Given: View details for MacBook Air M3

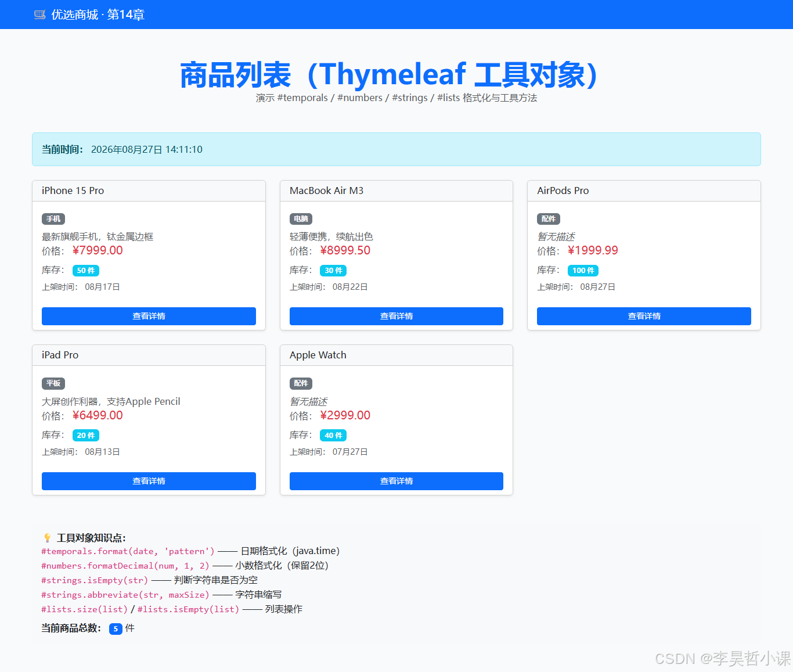Looking at the screenshot, I should (x=396, y=316).
